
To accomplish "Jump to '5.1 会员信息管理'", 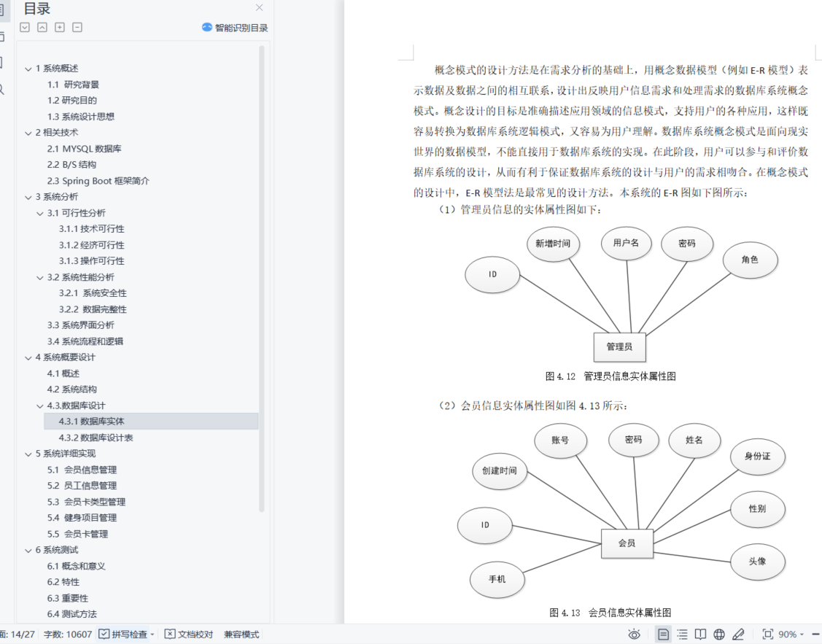I will [82, 470].
